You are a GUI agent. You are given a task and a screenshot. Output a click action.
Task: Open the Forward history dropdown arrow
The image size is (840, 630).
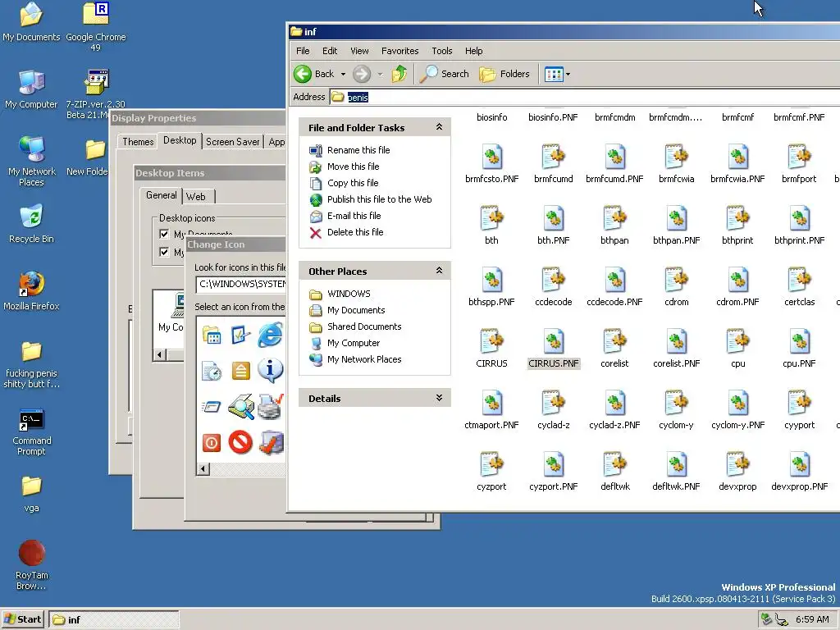tap(380, 75)
